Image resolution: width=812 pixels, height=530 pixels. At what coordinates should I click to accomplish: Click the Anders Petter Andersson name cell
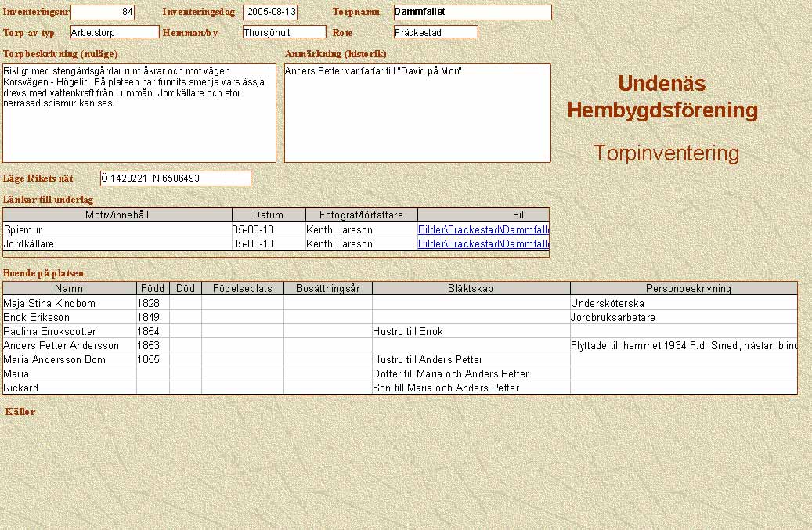(69, 345)
